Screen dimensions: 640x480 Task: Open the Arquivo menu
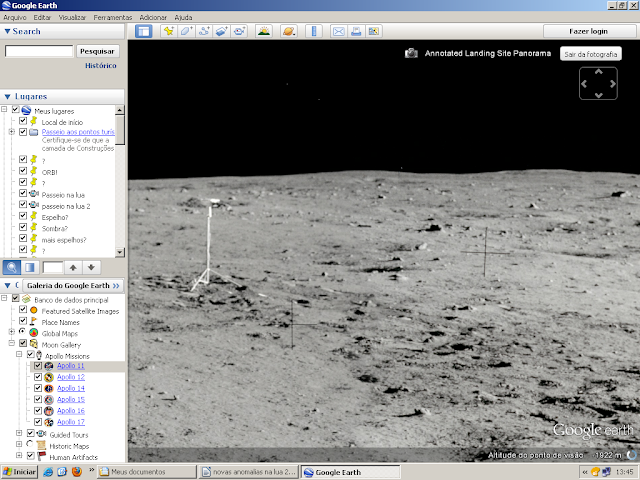coord(15,18)
